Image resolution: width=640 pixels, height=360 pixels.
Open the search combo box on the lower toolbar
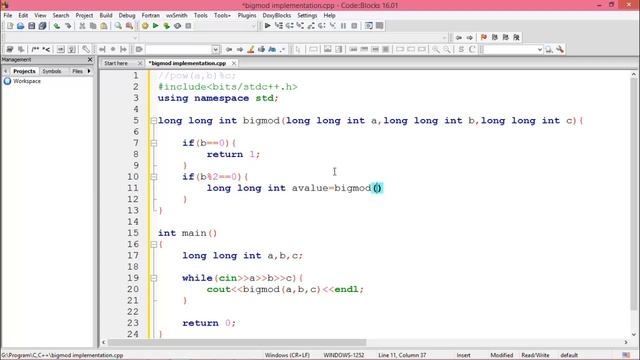pyautogui.click(x=513, y=49)
